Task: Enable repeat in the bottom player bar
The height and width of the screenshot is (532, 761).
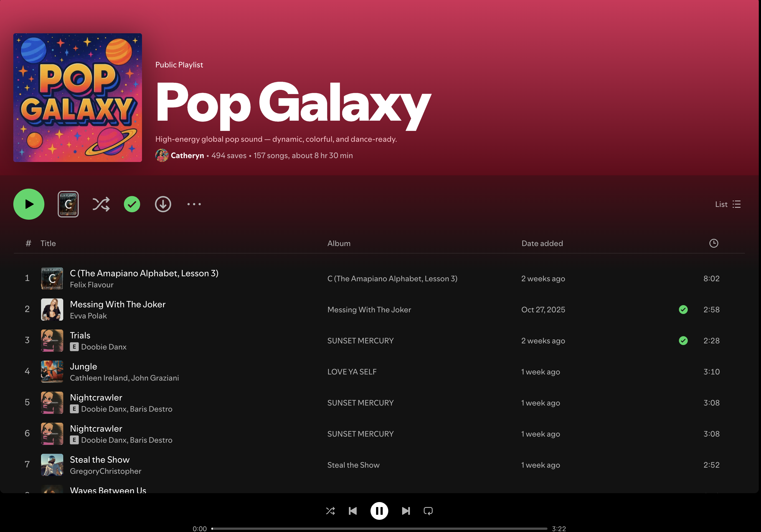Action: pyautogui.click(x=428, y=511)
